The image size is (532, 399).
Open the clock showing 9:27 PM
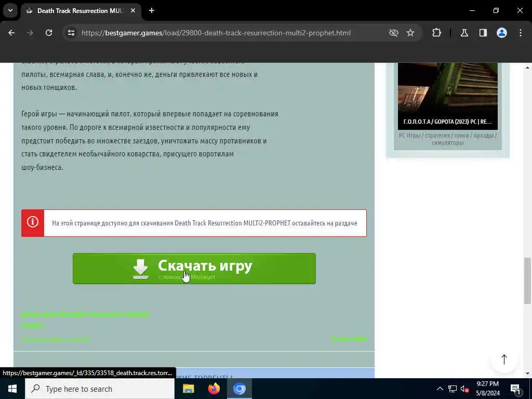coord(488,389)
